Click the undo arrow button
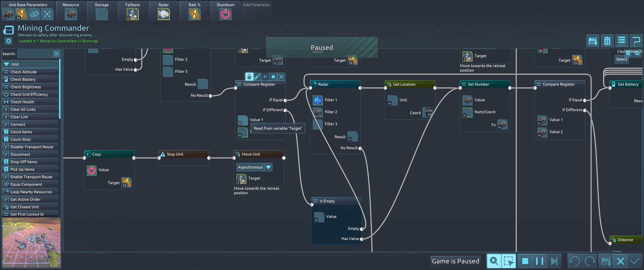The image size is (644, 270). (575, 261)
